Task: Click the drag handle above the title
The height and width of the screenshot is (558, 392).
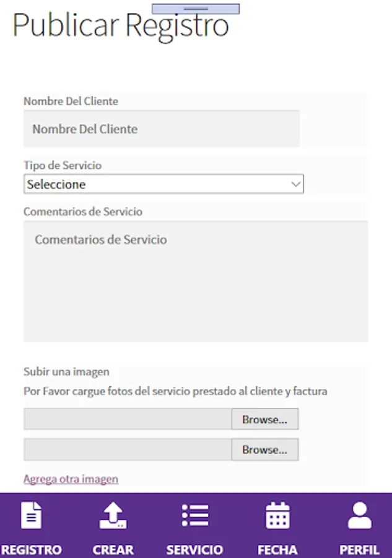Action: click(x=196, y=9)
